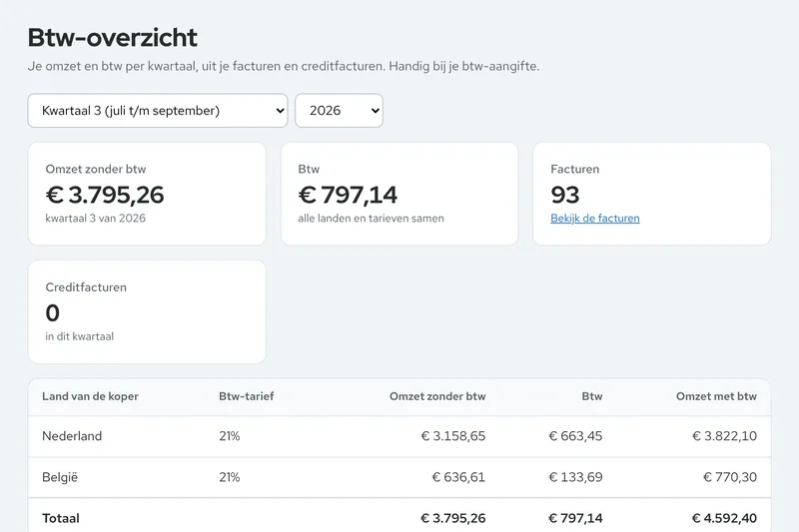The image size is (799, 532).
Task: Click 'Land van de koper' column header
Action: (x=90, y=396)
